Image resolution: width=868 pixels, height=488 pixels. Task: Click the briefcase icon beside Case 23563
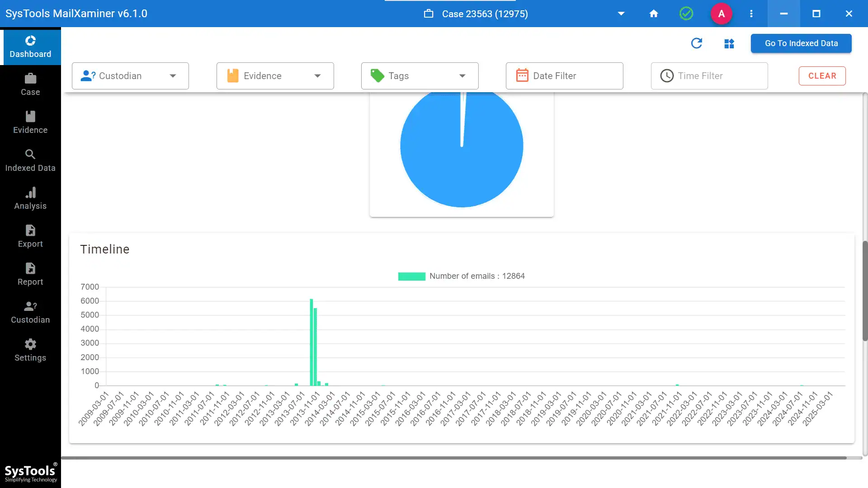tap(429, 14)
